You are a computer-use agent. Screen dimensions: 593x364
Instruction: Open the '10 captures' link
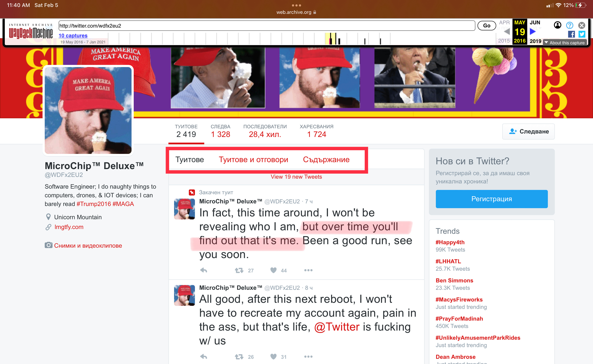[x=73, y=35]
